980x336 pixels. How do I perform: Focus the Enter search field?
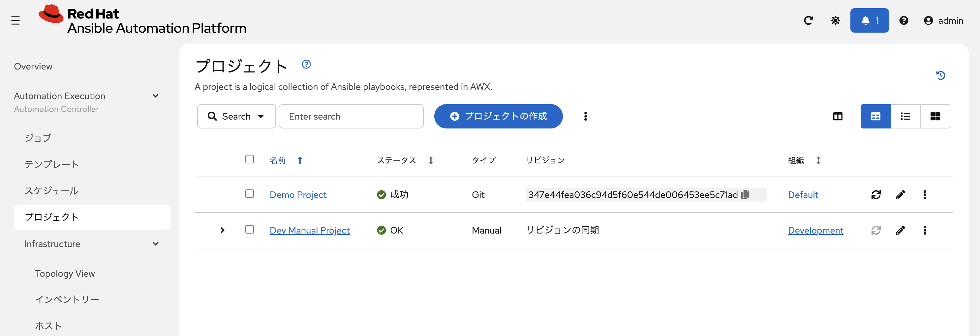point(351,116)
